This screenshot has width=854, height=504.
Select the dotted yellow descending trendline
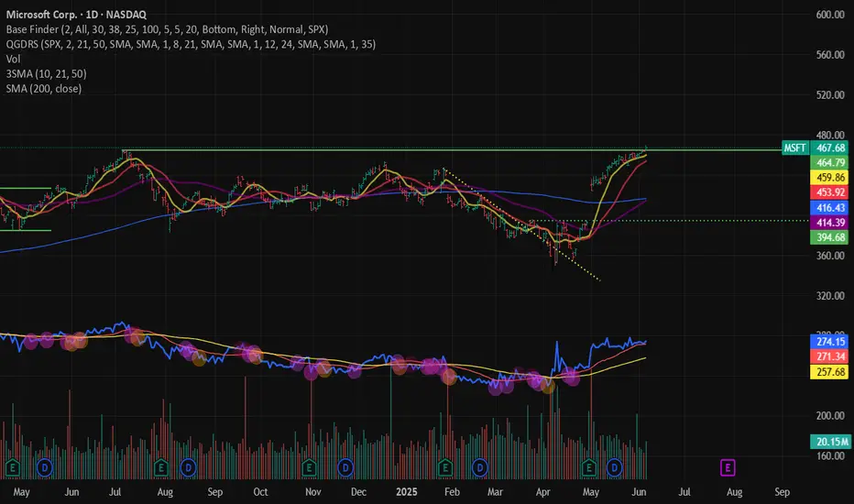(523, 225)
